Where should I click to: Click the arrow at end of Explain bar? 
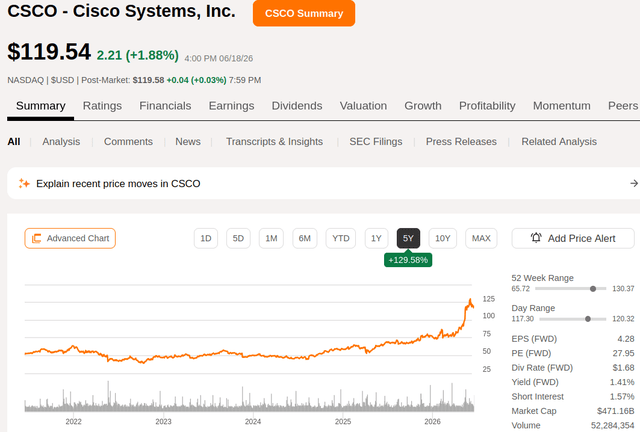(634, 184)
